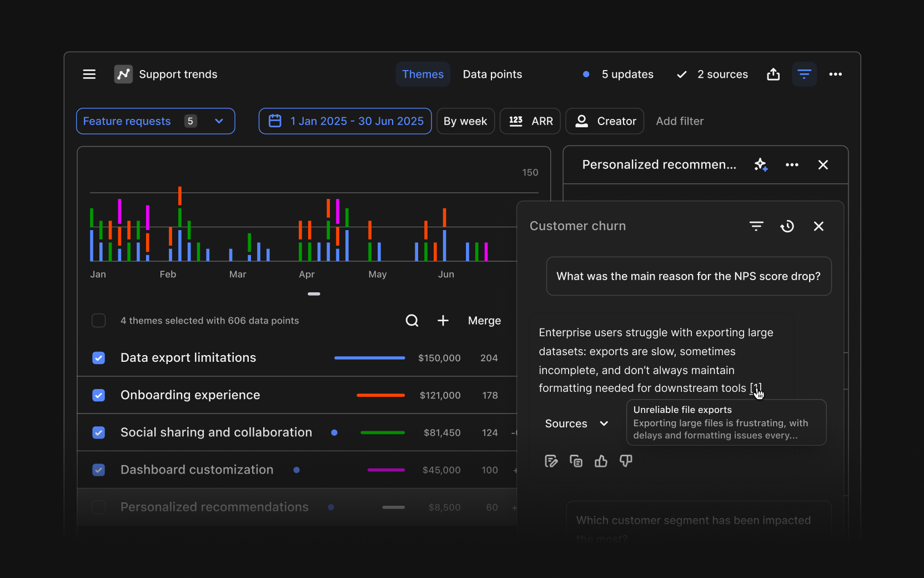The image size is (924, 578).
Task: Give thumbs down to the answer
Action: (x=626, y=461)
